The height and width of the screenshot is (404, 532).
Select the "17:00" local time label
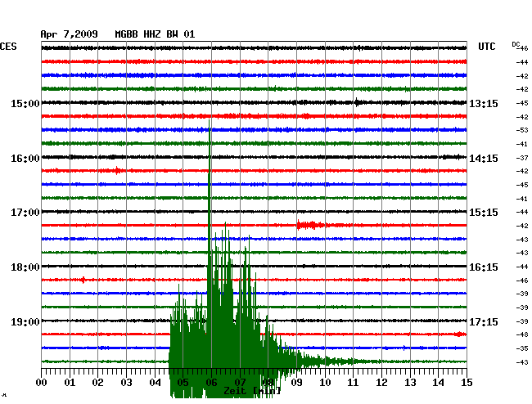(x=25, y=213)
